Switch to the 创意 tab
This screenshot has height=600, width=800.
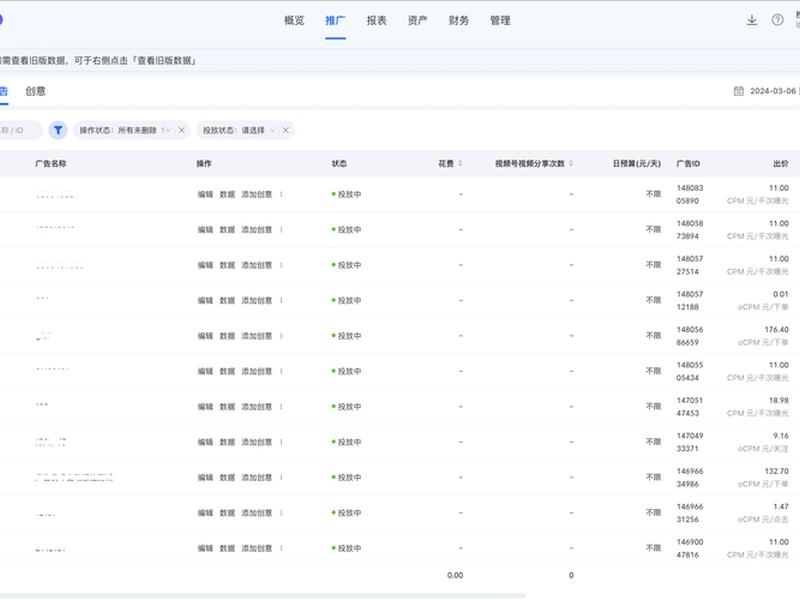click(x=36, y=91)
